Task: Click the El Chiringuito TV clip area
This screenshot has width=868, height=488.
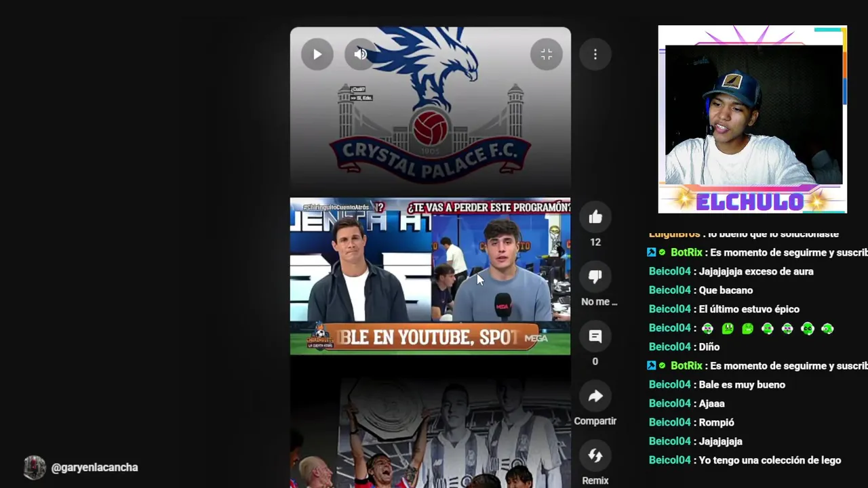Action: pyautogui.click(x=430, y=277)
